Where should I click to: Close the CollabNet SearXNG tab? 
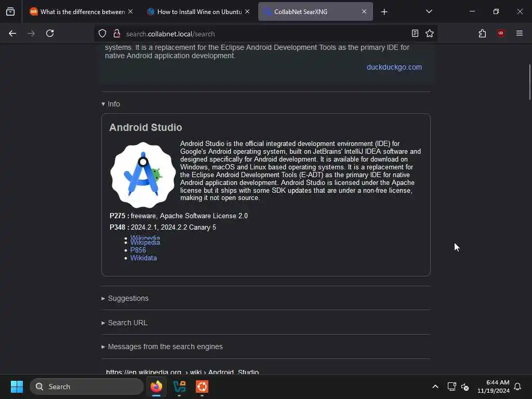click(x=364, y=11)
